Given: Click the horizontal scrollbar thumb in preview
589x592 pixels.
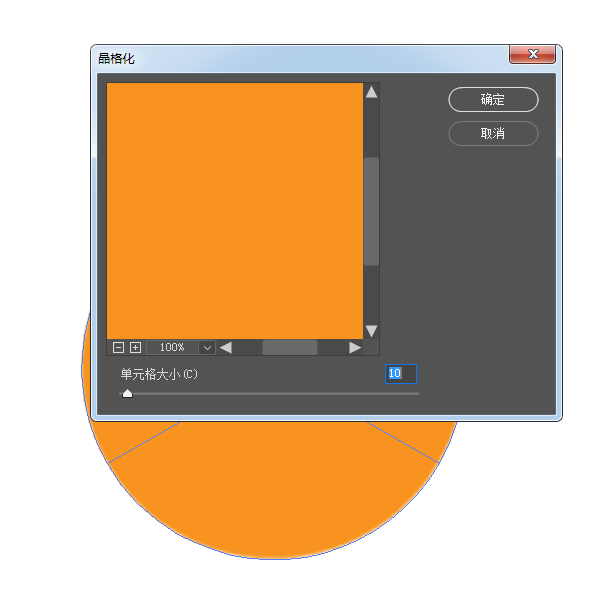Looking at the screenshot, I should (x=290, y=347).
